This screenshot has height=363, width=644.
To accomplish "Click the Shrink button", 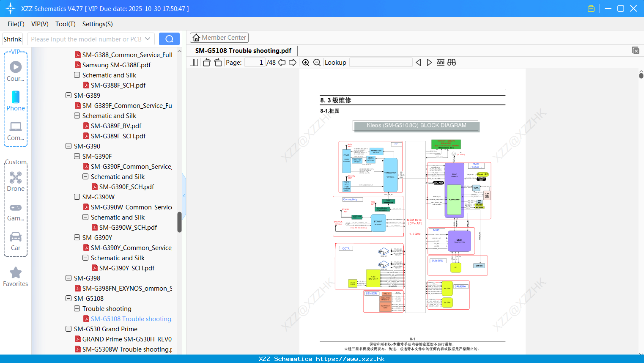I will click(x=12, y=39).
